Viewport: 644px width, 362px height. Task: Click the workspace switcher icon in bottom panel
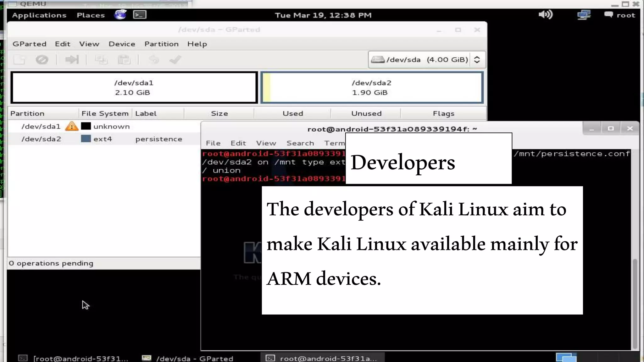point(566,357)
